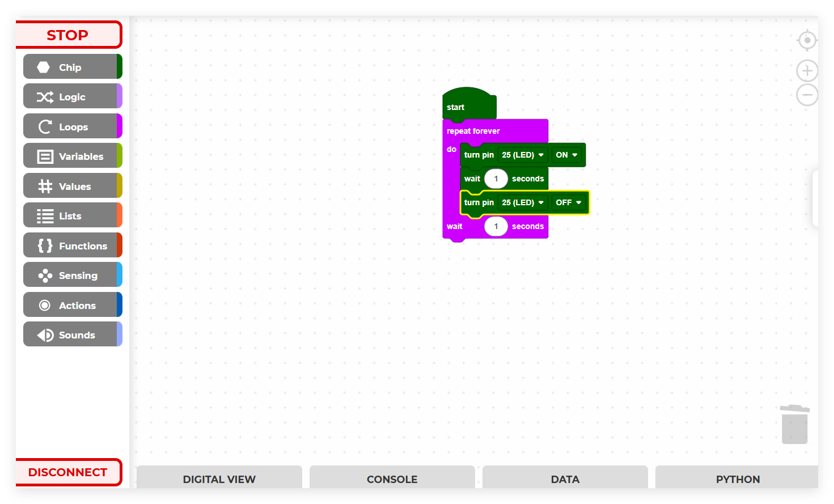The image size is (834, 504).
Task: Open the Chip block category
Action: pyautogui.click(x=73, y=67)
